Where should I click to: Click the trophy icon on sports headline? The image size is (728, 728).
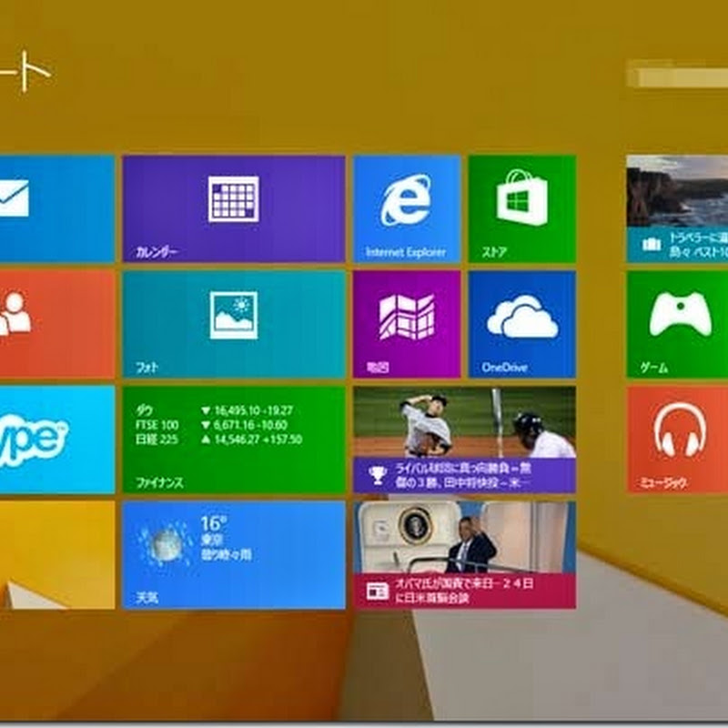(378, 475)
